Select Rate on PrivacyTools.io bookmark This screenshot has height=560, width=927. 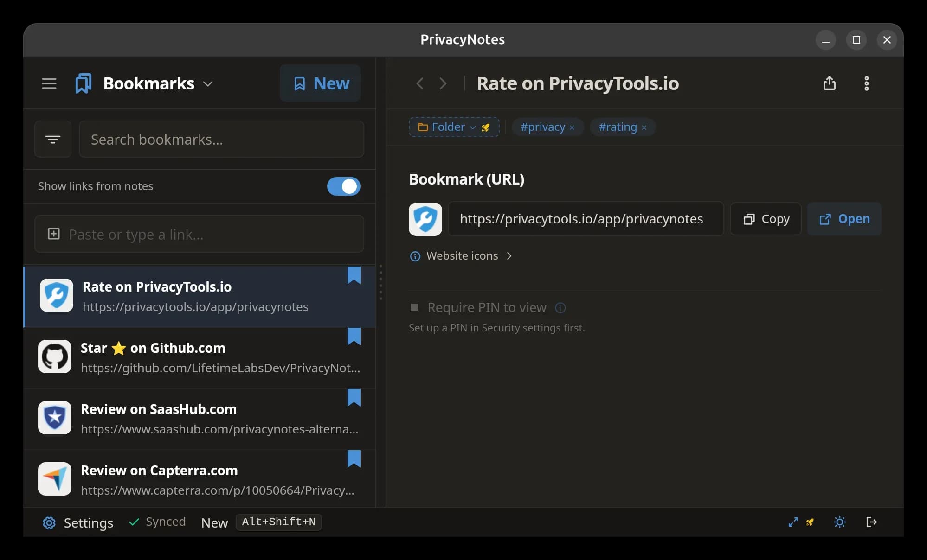pos(200,297)
